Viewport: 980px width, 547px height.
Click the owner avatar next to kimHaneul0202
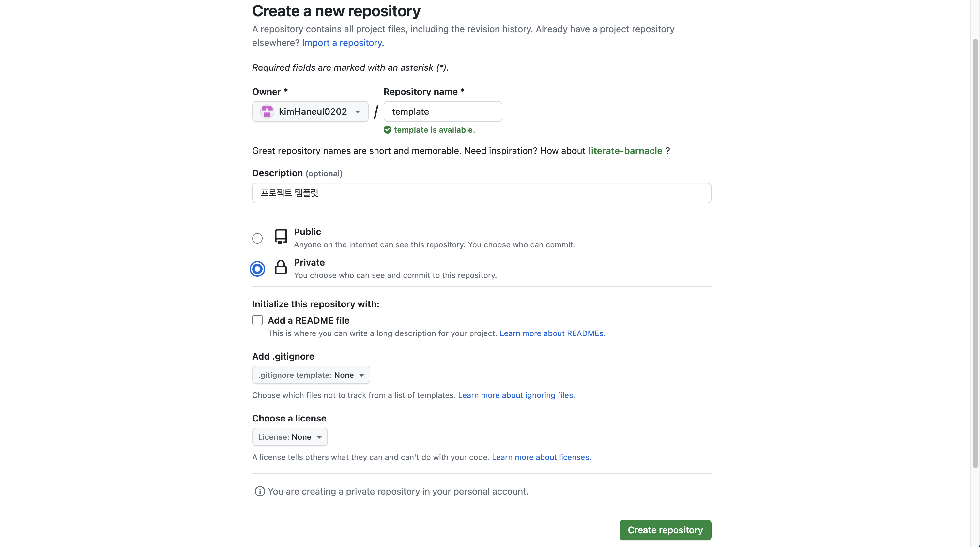268,111
